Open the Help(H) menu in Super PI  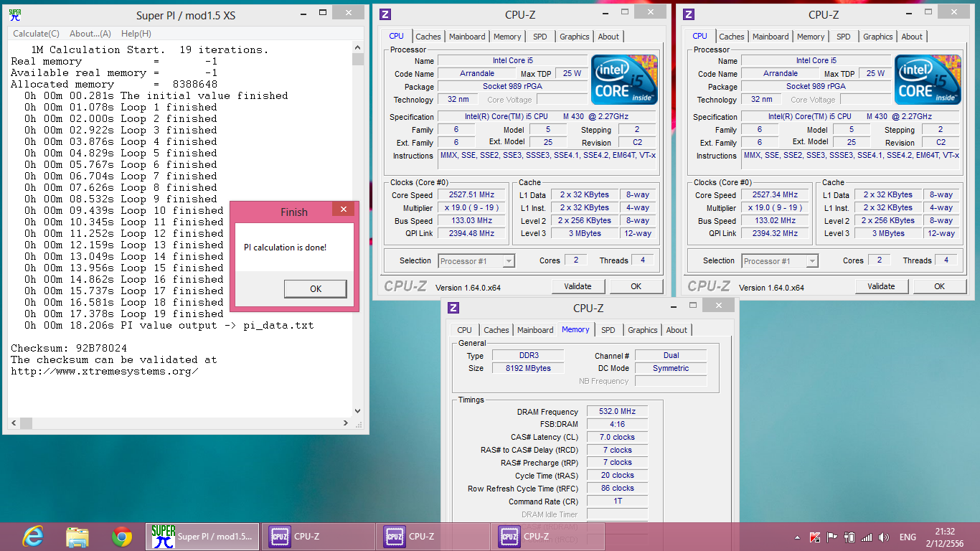pyautogui.click(x=136, y=34)
